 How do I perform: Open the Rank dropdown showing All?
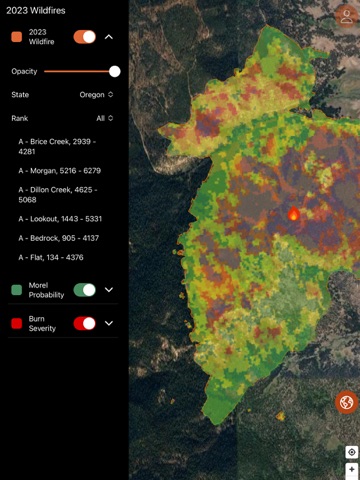[105, 118]
